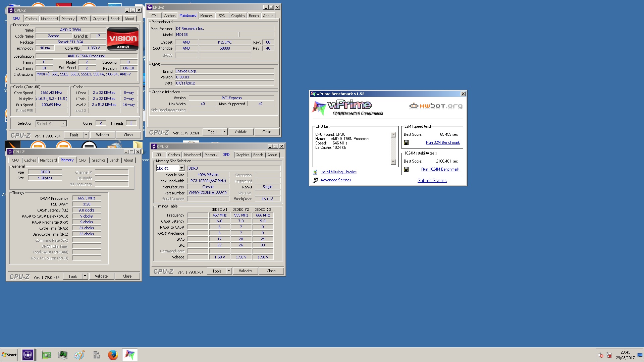Click the Core Speed 1661.43 MHz value
Viewport: 644px width, 362px height.
click(51, 93)
